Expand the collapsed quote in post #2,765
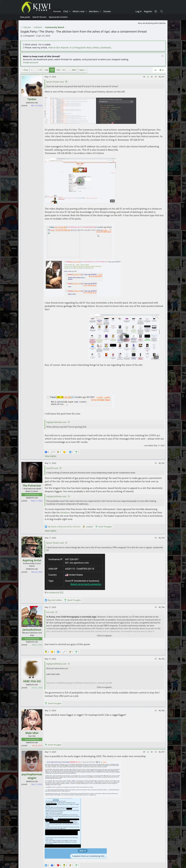Screen dimensions: 186x868 click(105, 687)
